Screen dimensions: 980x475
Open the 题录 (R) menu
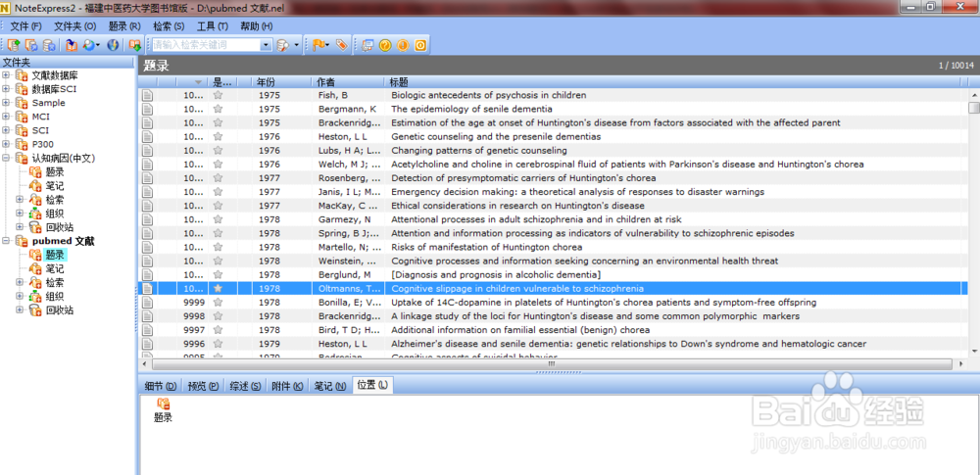pos(124,26)
